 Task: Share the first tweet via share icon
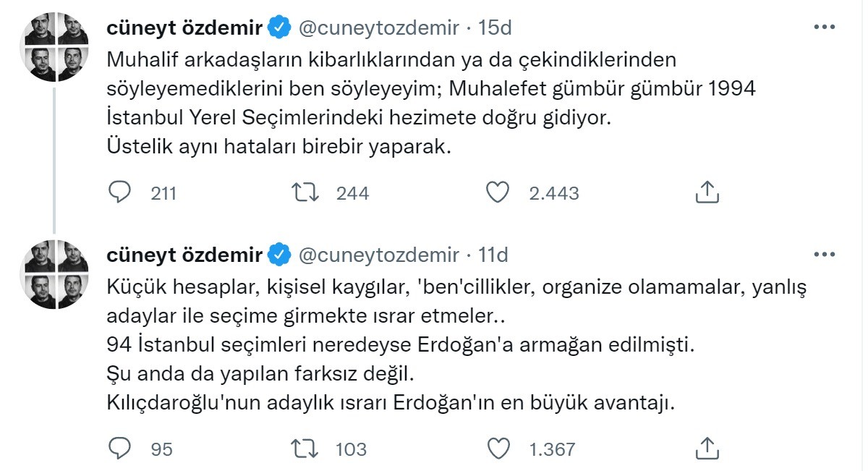tap(706, 192)
